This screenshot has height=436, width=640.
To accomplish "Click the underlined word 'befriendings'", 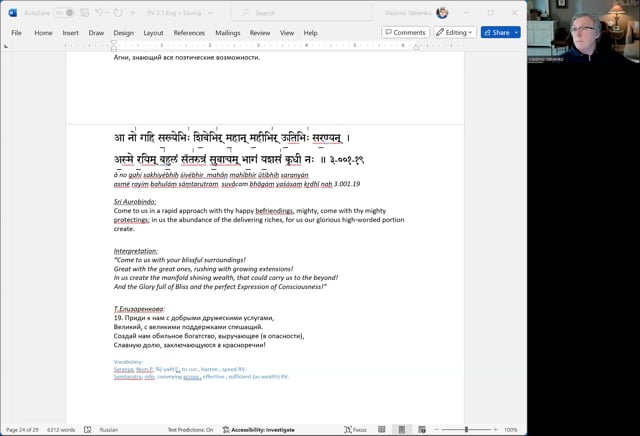I will 274,211.
